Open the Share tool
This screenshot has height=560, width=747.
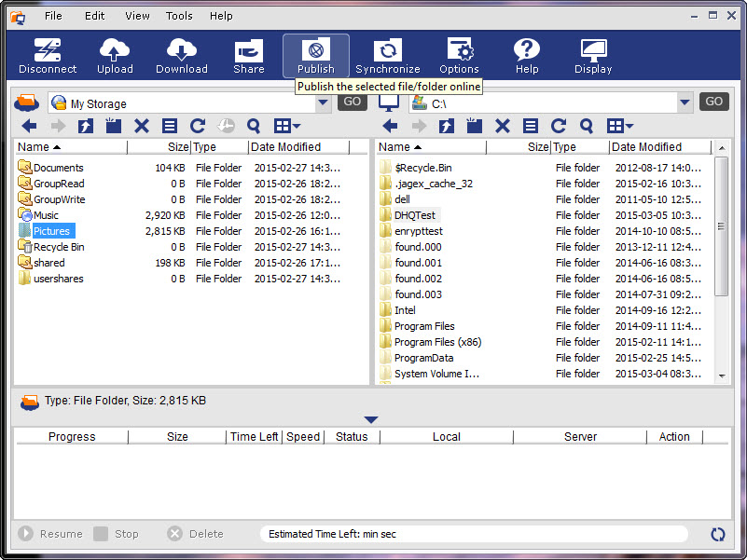coord(249,56)
